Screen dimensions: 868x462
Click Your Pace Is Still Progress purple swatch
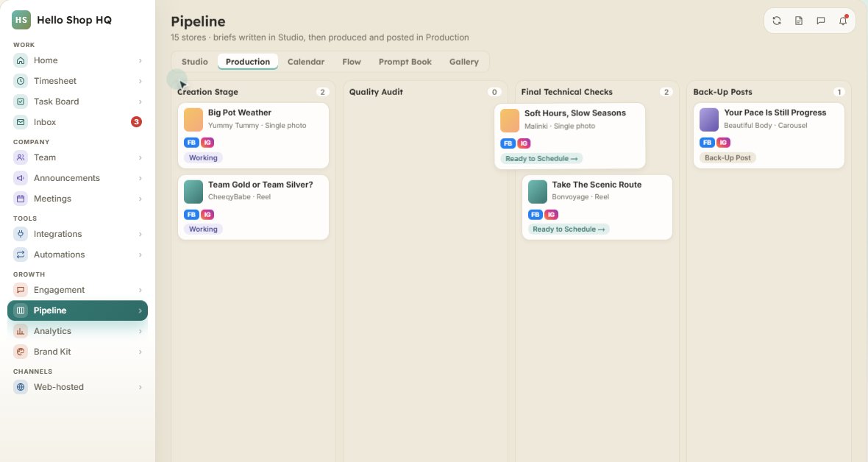pos(709,120)
